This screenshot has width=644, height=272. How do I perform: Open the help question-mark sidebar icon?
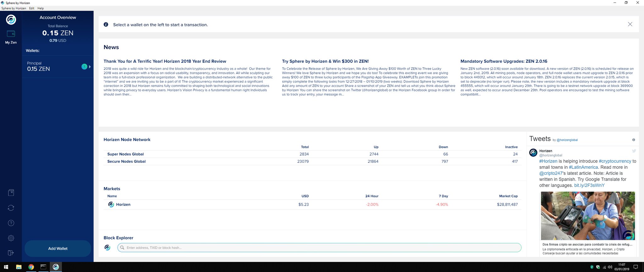coord(11,223)
